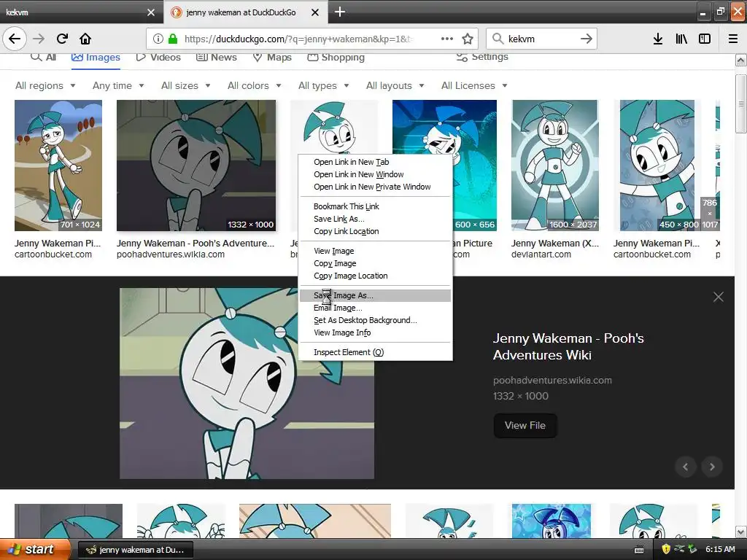Choose View Image from context menu

[375, 251]
